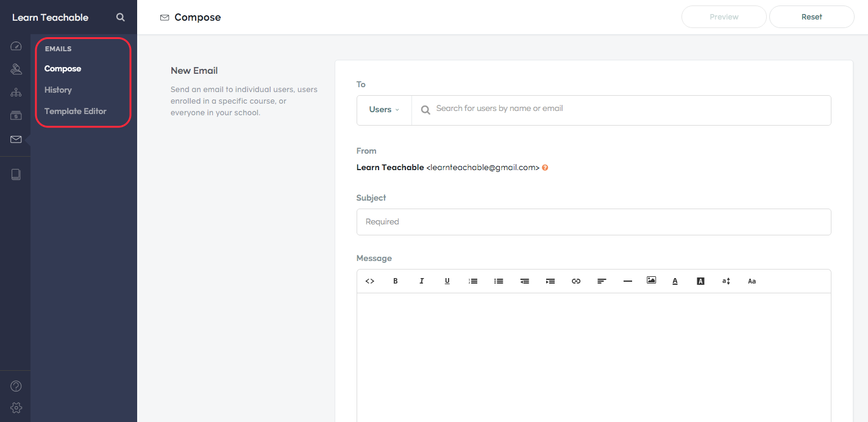Open the text color picker

(x=675, y=281)
